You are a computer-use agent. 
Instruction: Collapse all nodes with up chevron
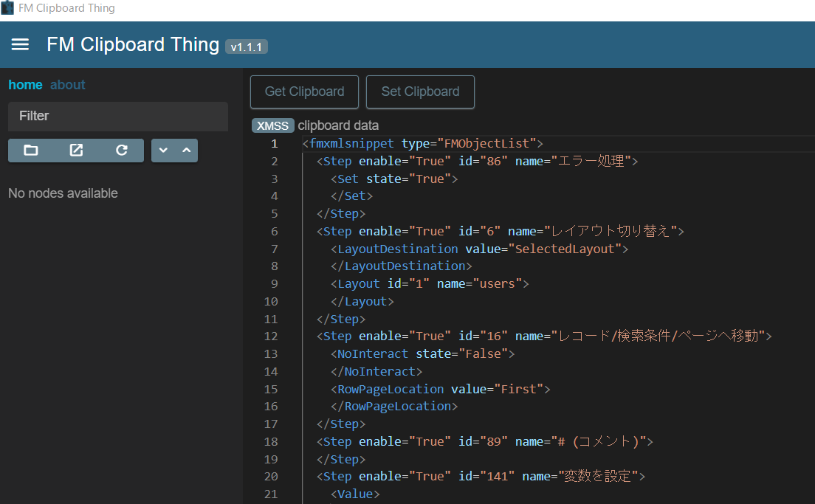coord(187,150)
